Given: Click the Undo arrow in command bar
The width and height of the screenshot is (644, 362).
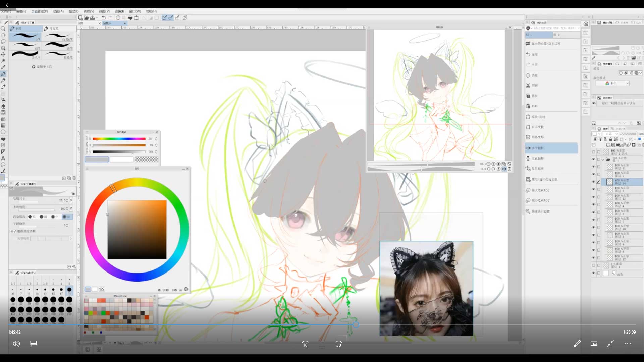Looking at the screenshot, I should pos(104,18).
